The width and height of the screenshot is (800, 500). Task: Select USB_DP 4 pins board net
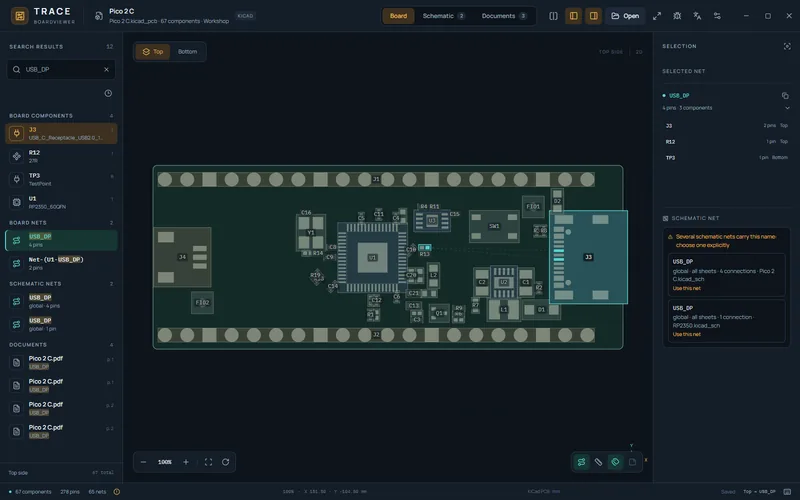click(61, 240)
